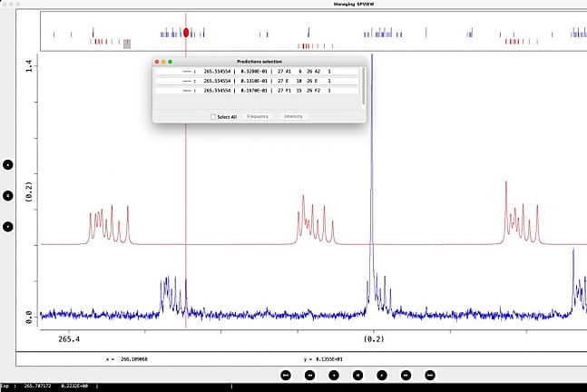Minimize the Predictions selection dialog
This screenshot has width=587, height=392.
click(163, 62)
